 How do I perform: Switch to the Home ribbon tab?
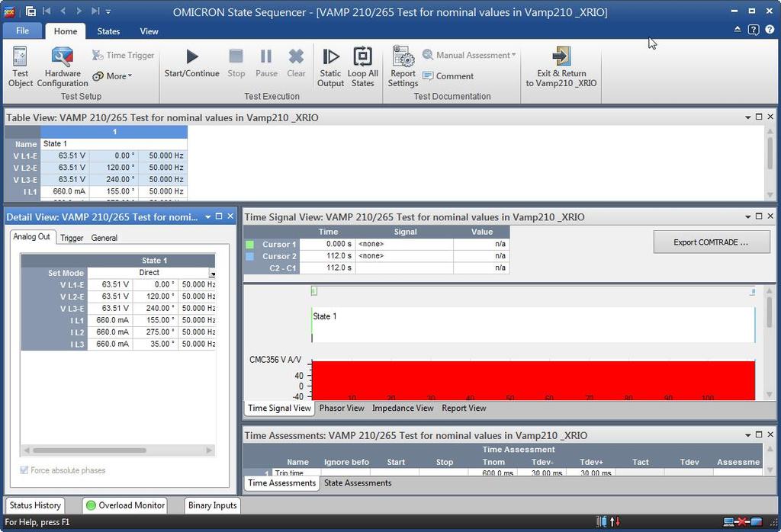click(x=66, y=31)
